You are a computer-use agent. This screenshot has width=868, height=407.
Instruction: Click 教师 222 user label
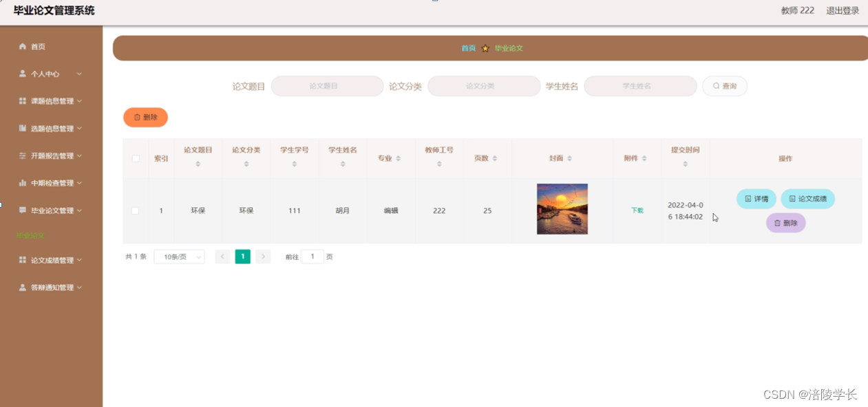click(798, 10)
